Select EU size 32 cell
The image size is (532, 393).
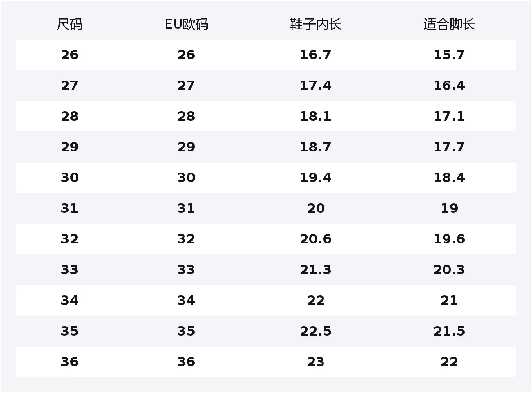pos(186,239)
